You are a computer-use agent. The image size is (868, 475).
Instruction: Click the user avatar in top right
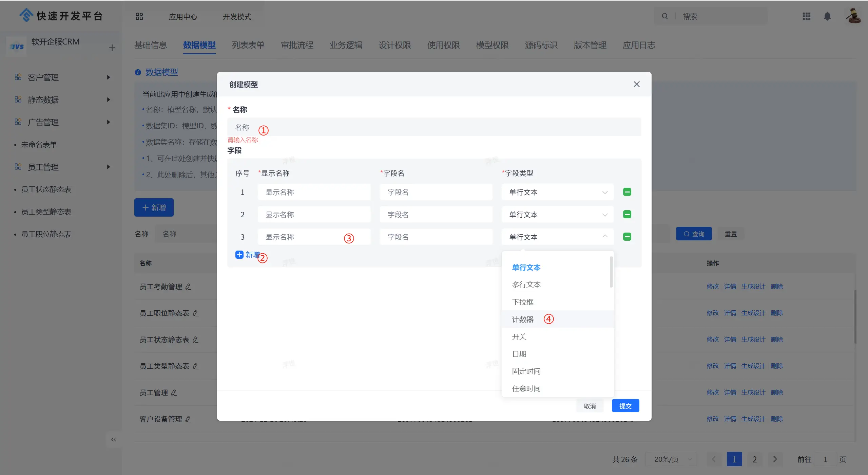click(x=853, y=16)
